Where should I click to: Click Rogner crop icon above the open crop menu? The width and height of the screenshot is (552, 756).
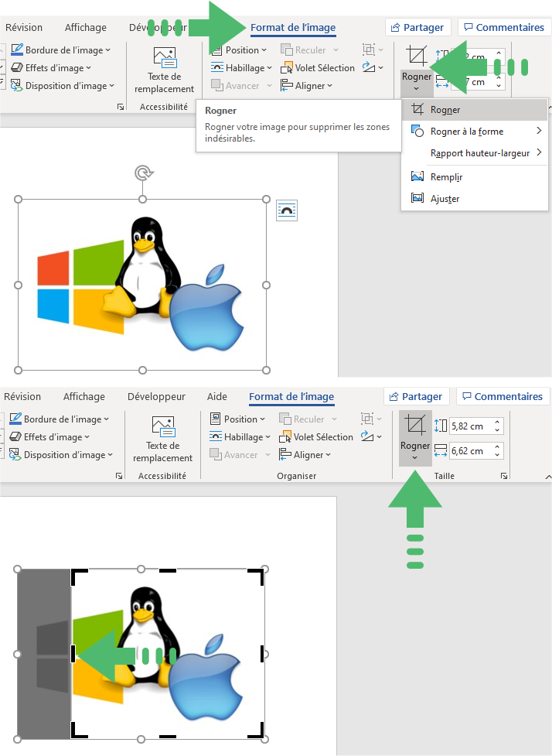tap(417, 56)
